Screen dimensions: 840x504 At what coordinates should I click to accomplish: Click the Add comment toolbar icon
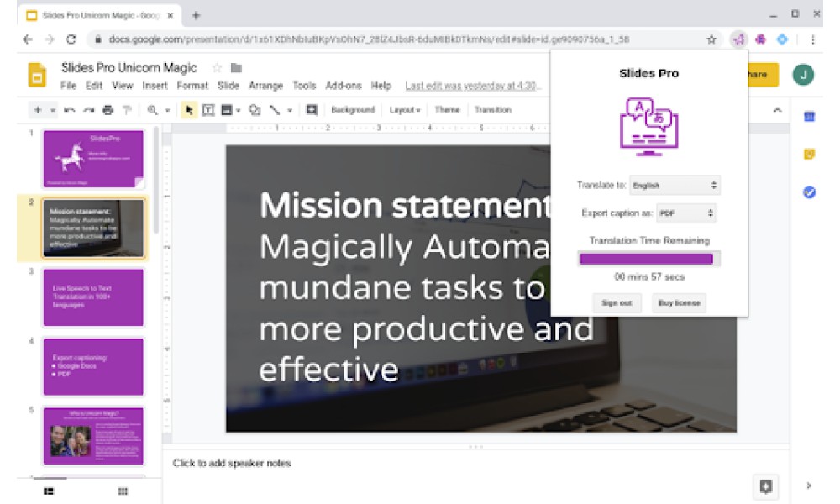coord(312,110)
